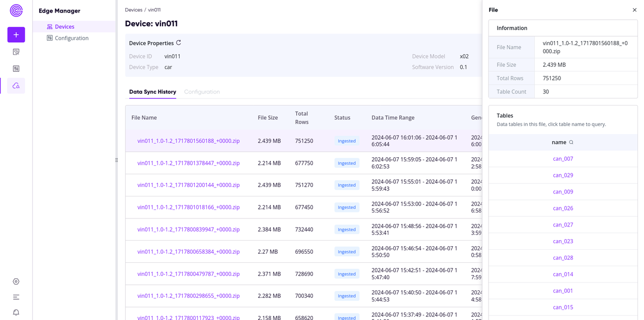Click the search icon next to name column

(x=571, y=143)
